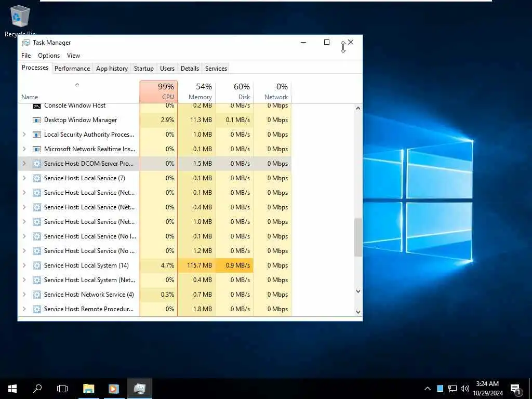Open Task View on the taskbar
The height and width of the screenshot is (399, 532).
(62, 389)
